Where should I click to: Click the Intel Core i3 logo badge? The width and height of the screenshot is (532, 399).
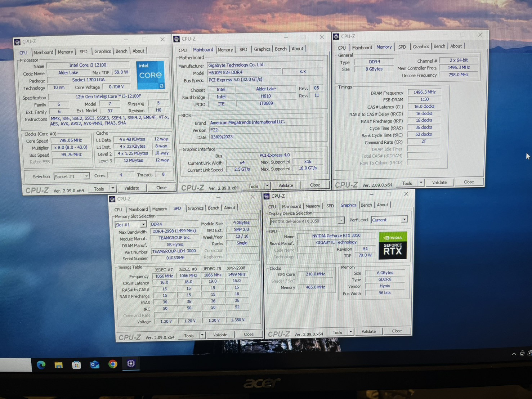pos(150,75)
